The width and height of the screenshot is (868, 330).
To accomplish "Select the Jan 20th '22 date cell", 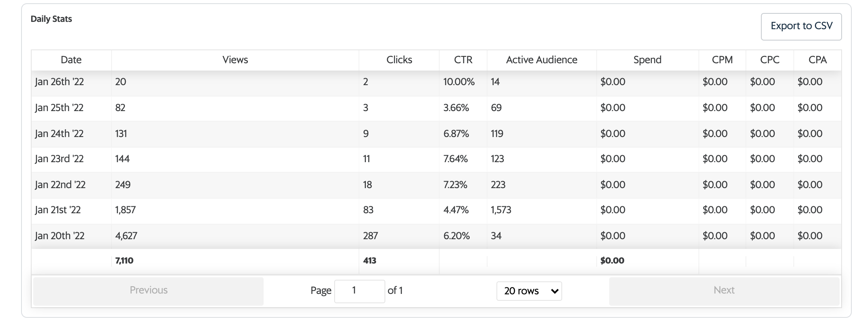I will pyautogui.click(x=60, y=236).
